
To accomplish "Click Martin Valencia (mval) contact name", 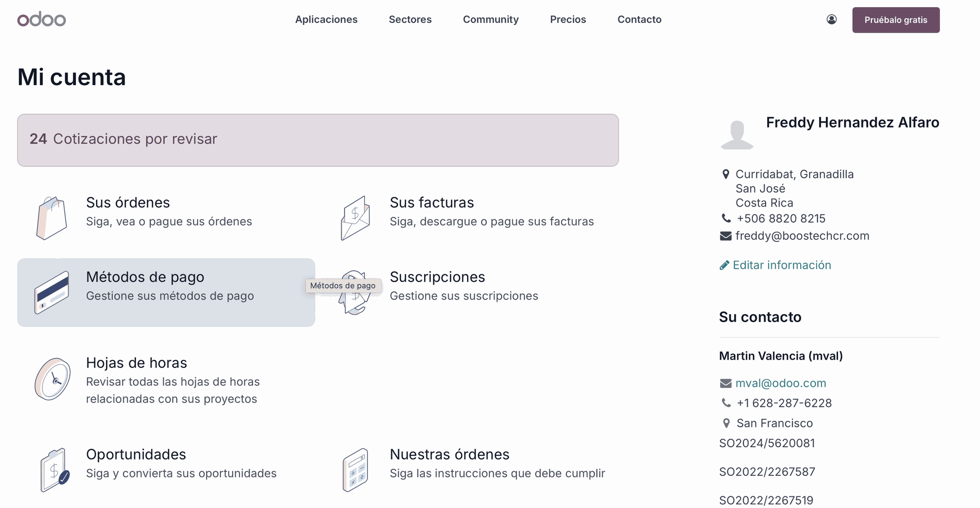I will [x=781, y=356].
